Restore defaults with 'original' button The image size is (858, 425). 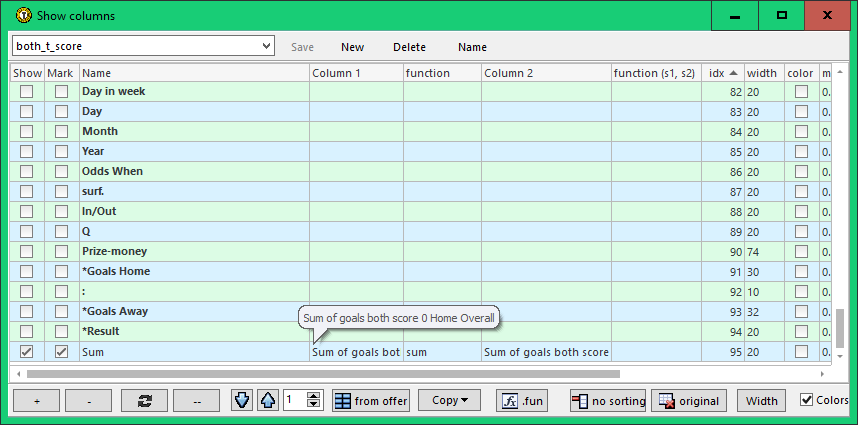pos(689,401)
